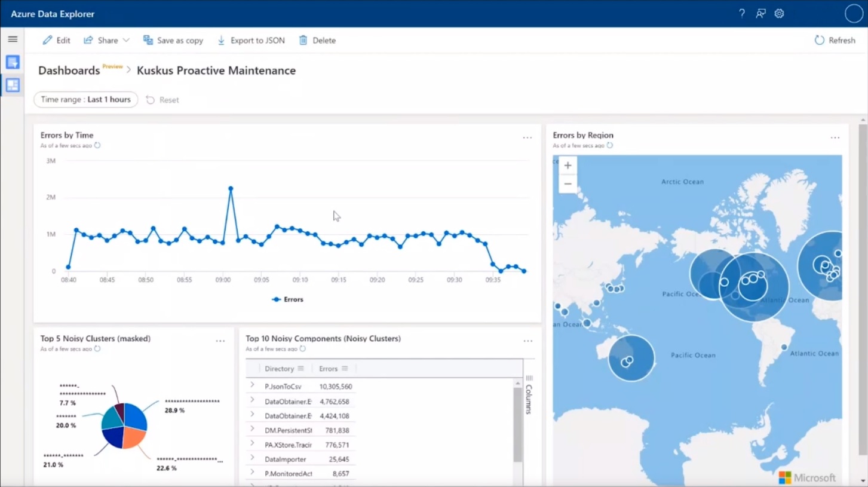Sort the table by the Errors header
The image size is (868, 487).
point(328,369)
